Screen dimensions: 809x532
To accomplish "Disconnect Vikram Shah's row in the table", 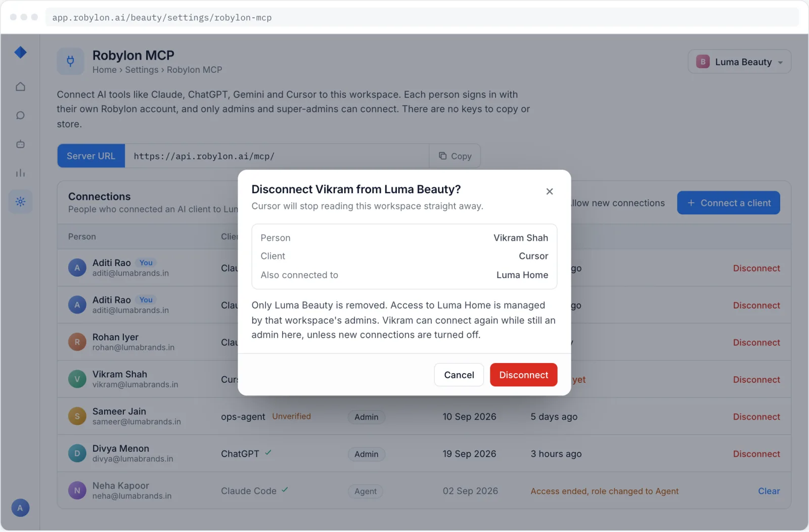I will click(x=756, y=379).
